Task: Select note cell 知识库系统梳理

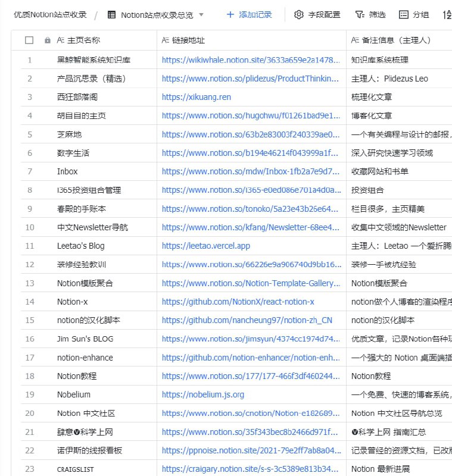Action: [380, 60]
